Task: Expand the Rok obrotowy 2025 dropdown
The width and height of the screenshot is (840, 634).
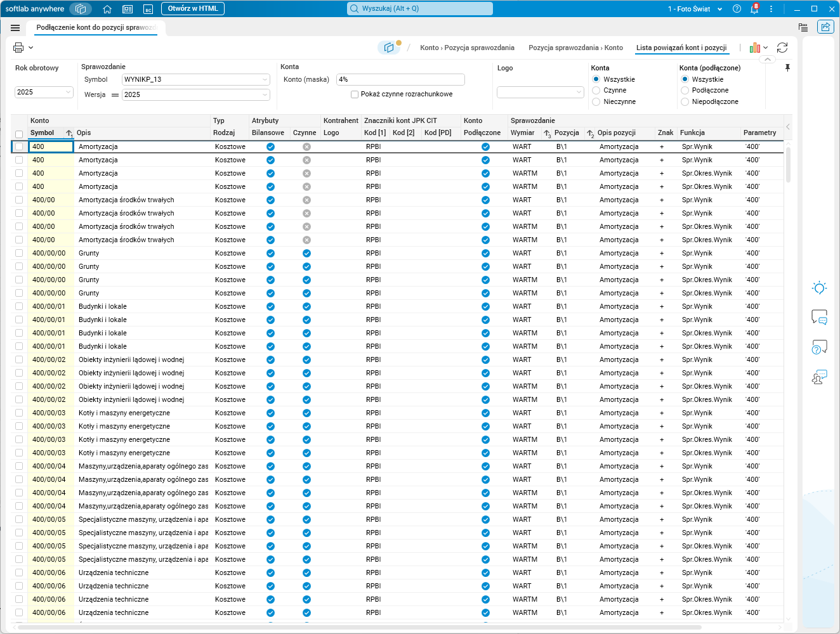Action: coord(44,92)
